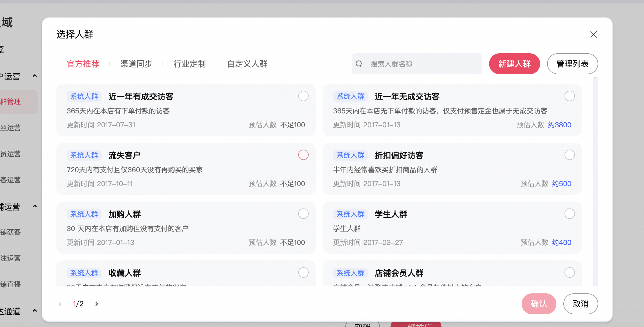Image resolution: width=644 pixels, height=327 pixels.
Task: Click the crowd list vertical scrollbar
Action: [x=596, y=181]
